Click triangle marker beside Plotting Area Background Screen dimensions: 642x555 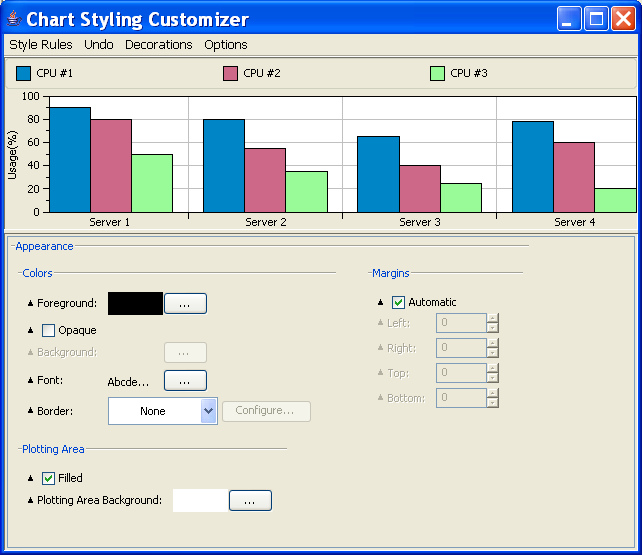30,500
